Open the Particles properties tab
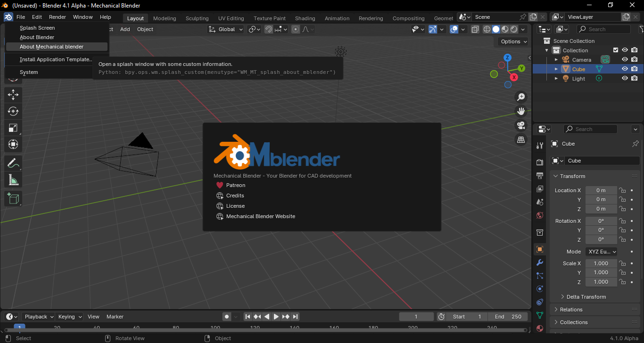The image size is (644, 343). pos(540,276)
